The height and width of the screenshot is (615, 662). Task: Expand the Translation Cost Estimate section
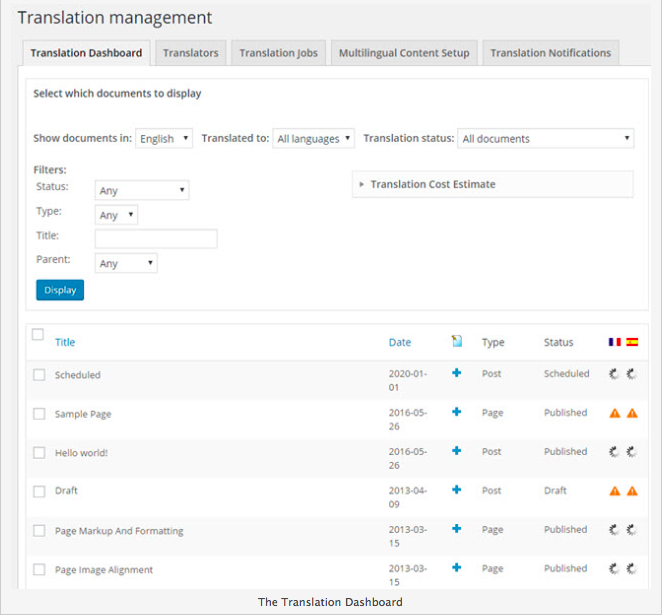pos(493,184)
